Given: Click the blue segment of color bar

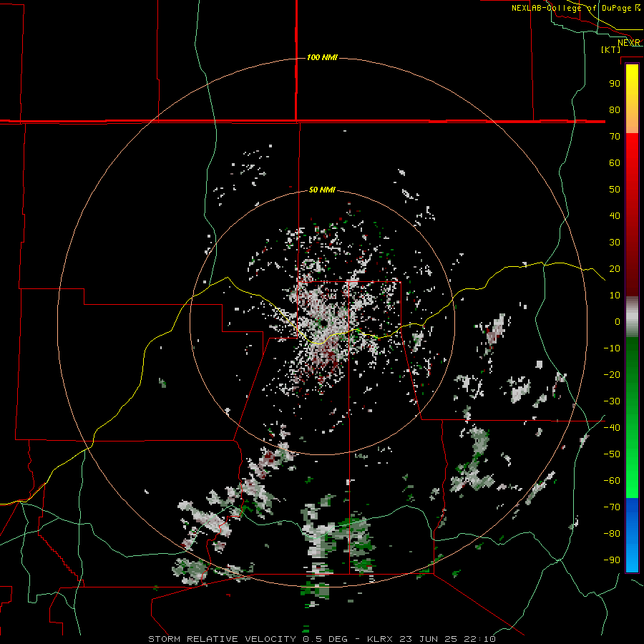Looking at the screenshot, I should tap(632, 535).
